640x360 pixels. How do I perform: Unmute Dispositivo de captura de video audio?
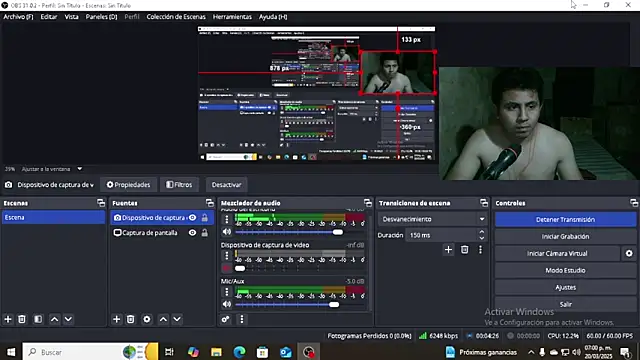pyautogui.click(x=227, y=268)
